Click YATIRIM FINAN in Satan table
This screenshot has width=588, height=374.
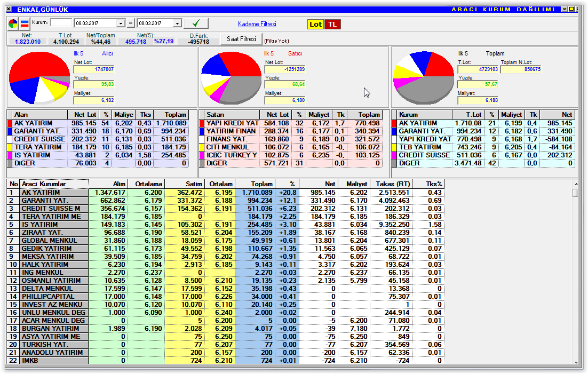click(x=231, y=131)
